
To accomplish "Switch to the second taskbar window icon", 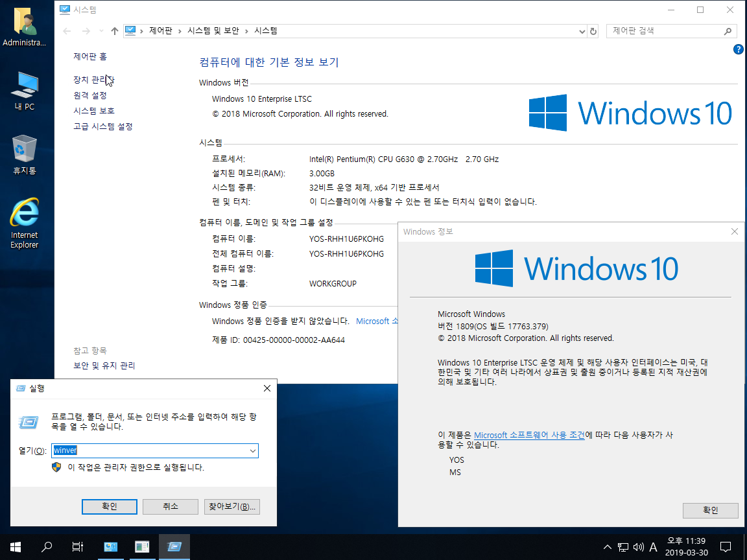I will [142, 546].
